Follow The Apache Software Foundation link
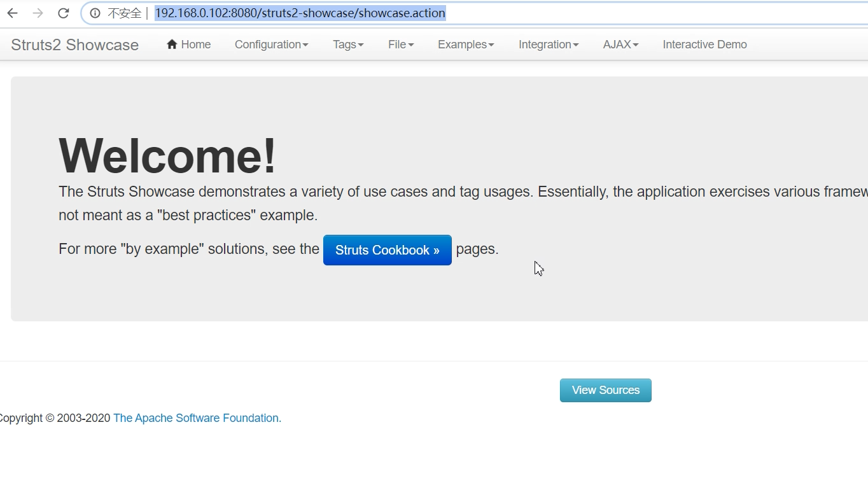The image size is (868, 504). pos(197,418)
